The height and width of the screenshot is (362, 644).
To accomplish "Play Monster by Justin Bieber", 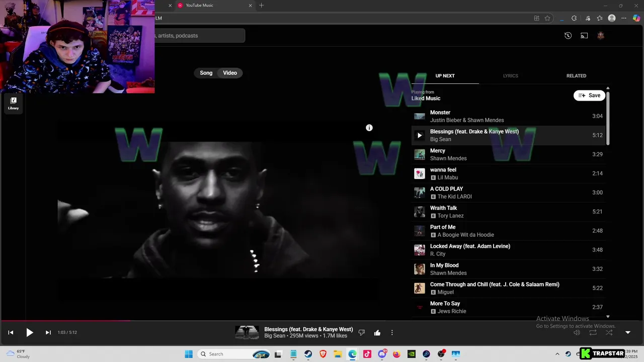I will (508, 116).
